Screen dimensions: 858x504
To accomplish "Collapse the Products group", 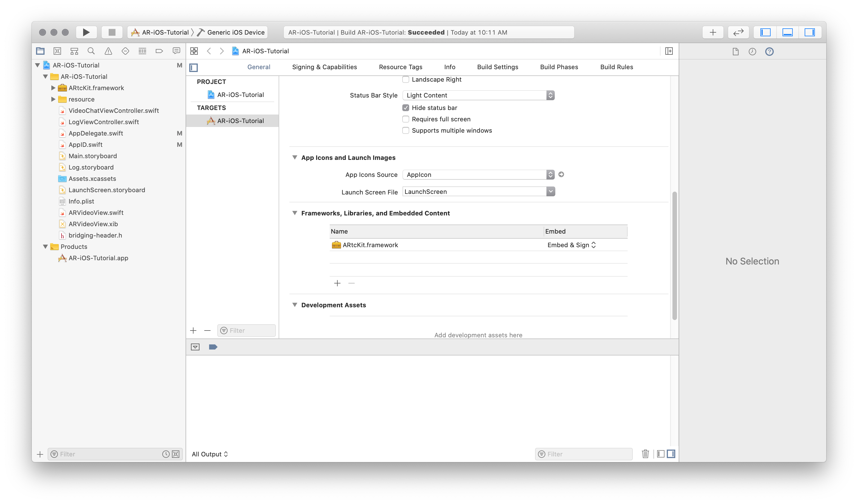I will [x=45, y=247].
